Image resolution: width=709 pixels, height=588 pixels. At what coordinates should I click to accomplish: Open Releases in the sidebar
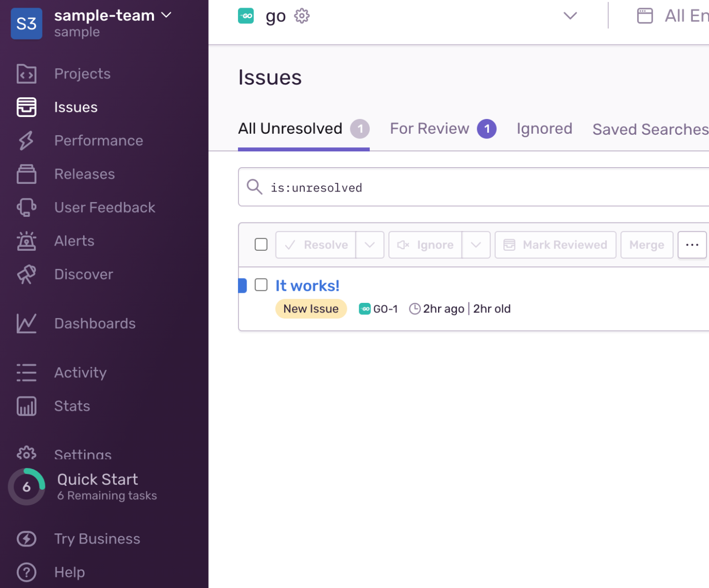click(85, 174)
